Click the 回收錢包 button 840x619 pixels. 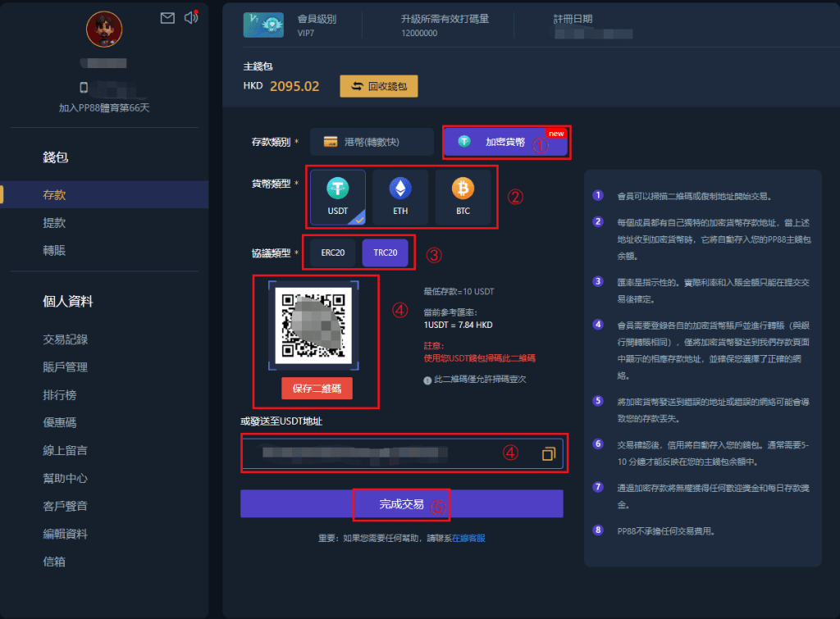[379, 86]
